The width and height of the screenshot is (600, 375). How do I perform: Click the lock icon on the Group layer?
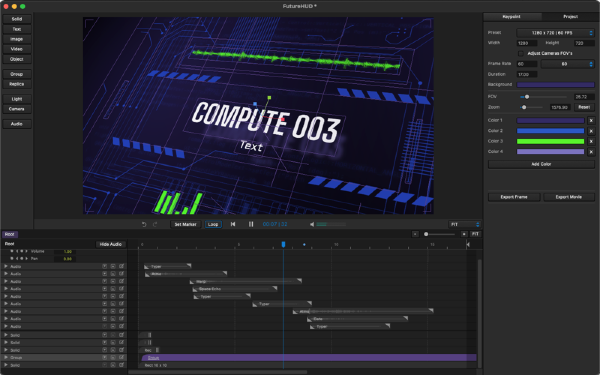point(113,357)
